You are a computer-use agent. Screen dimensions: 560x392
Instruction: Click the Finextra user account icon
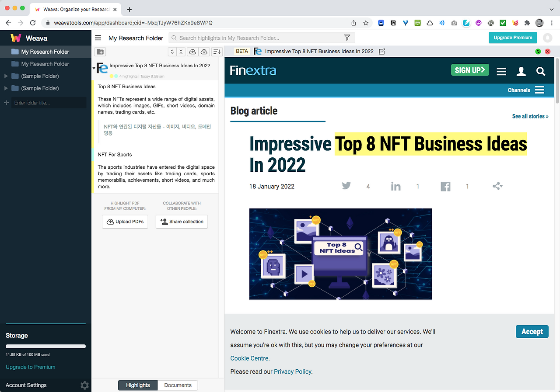pyautogui.click(x=521, y=71)
